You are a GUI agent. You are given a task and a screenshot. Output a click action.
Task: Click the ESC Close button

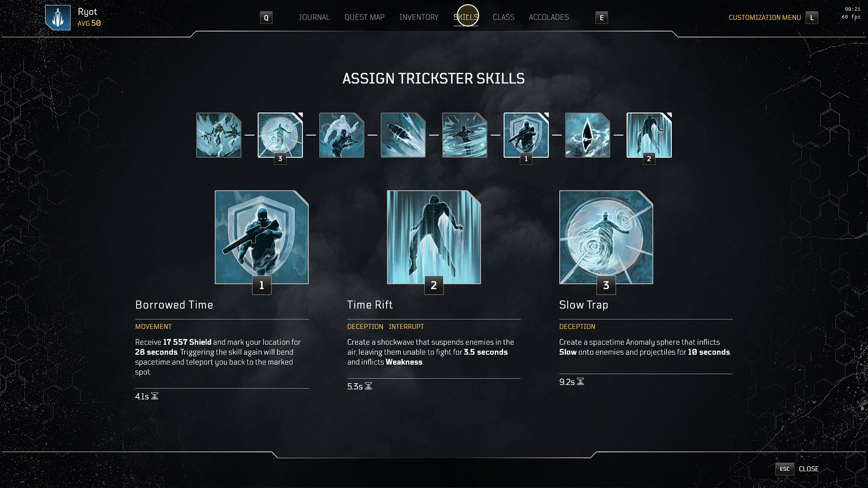pyautogui.click(x=797, y=469)
